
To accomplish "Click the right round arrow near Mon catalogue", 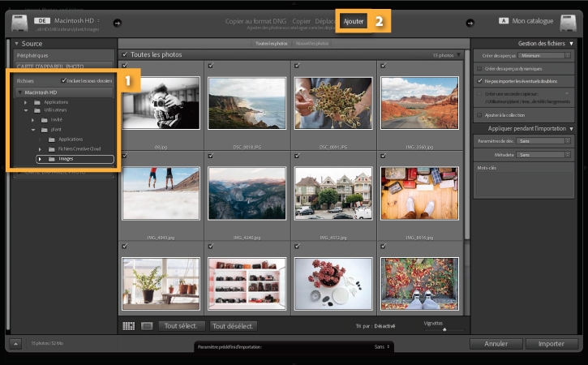I will (470, 23).
